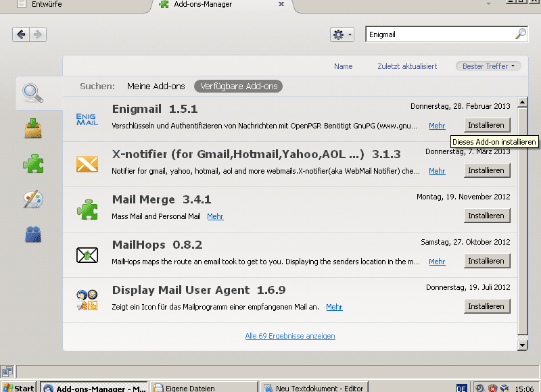
Task: Go back with the left arrow button
Action: [21, 34]
